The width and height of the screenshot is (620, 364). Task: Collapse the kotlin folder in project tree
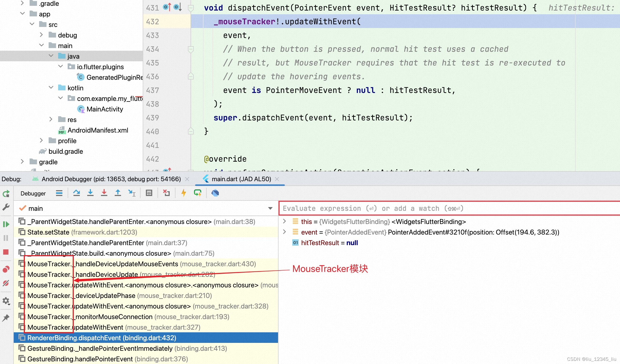tap(51, 88)
